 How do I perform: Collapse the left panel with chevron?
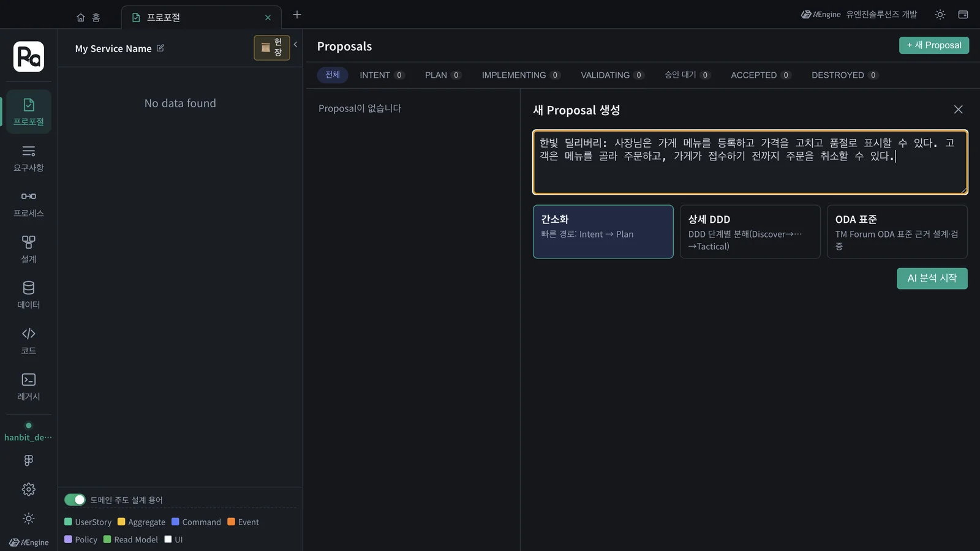(x=295, y=44)
